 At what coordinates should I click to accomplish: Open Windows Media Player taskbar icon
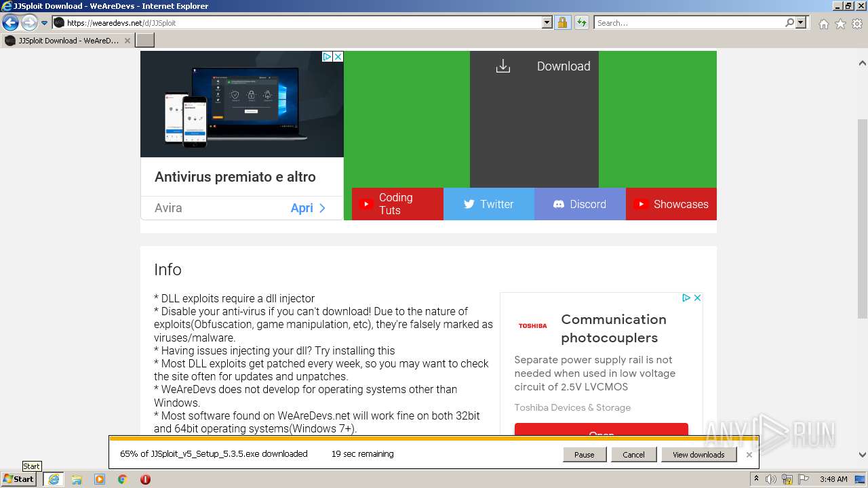click(100, 479)
